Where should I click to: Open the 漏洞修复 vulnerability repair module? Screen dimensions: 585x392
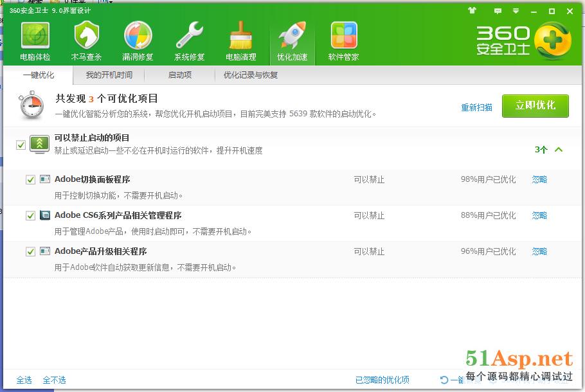click(x=138, y=42)
